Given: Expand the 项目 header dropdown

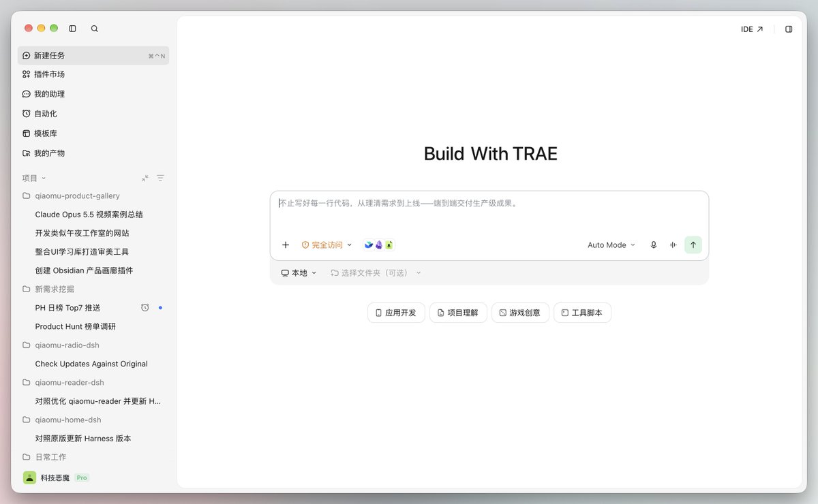Looking at the screenshot, I should coord(34,178).
